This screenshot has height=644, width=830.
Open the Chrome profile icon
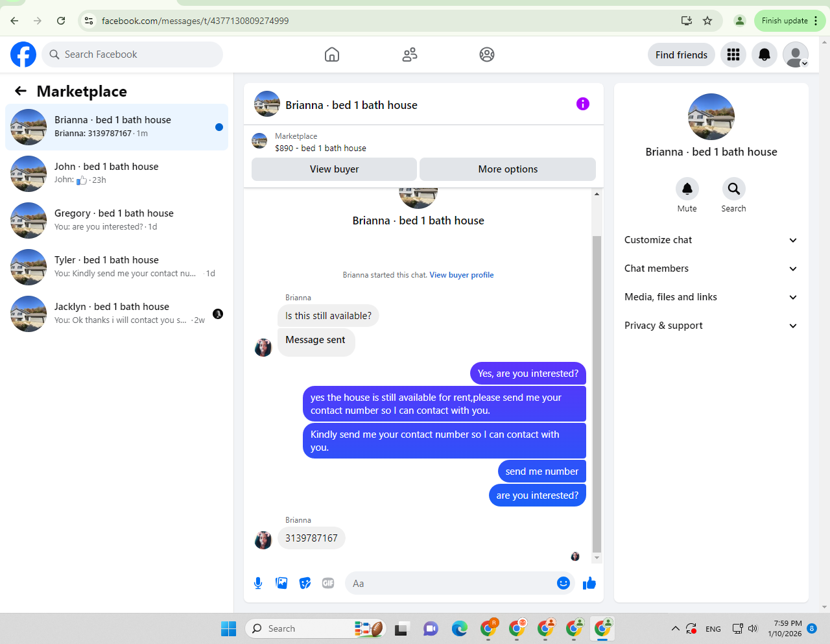(x=740, y=21)
